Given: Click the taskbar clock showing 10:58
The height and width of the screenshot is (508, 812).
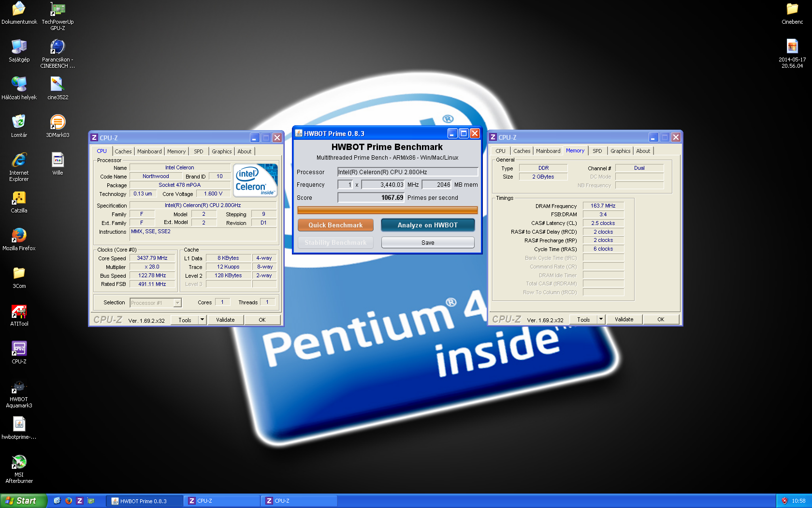Looking at the screenshot, I should point(798,501).
